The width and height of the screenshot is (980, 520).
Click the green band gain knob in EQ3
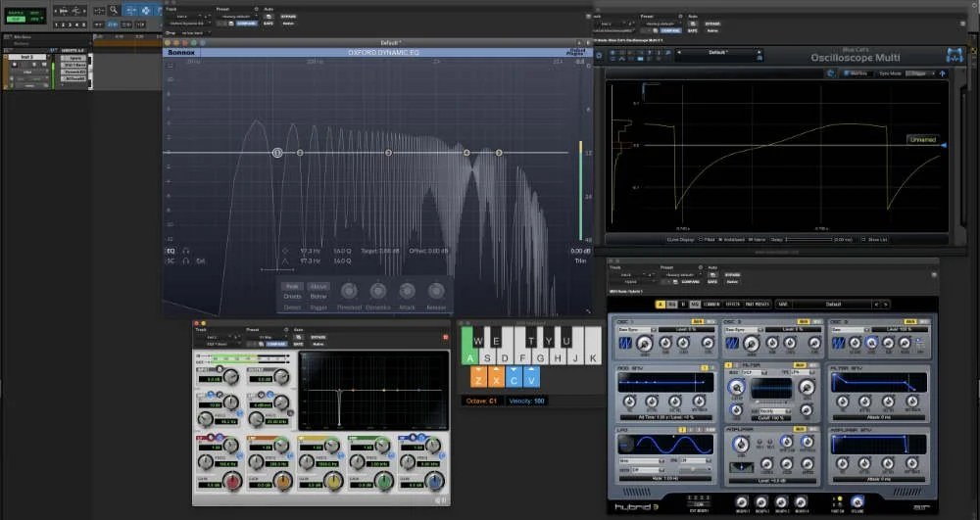click(384, 481)
